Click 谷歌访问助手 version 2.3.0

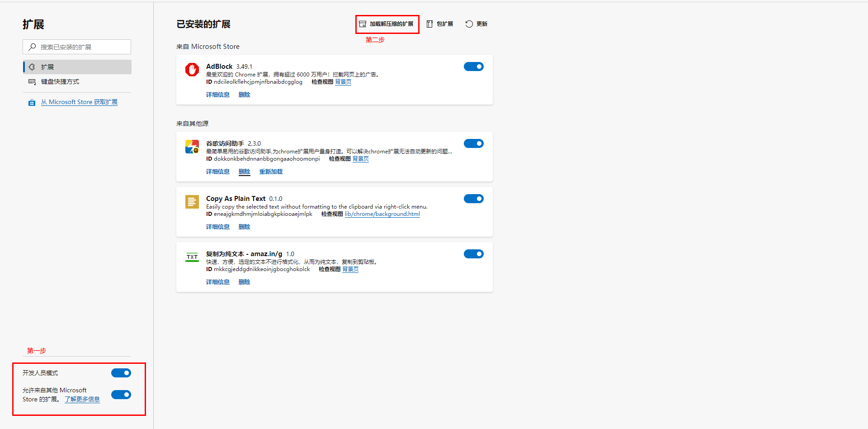point(255,143)
